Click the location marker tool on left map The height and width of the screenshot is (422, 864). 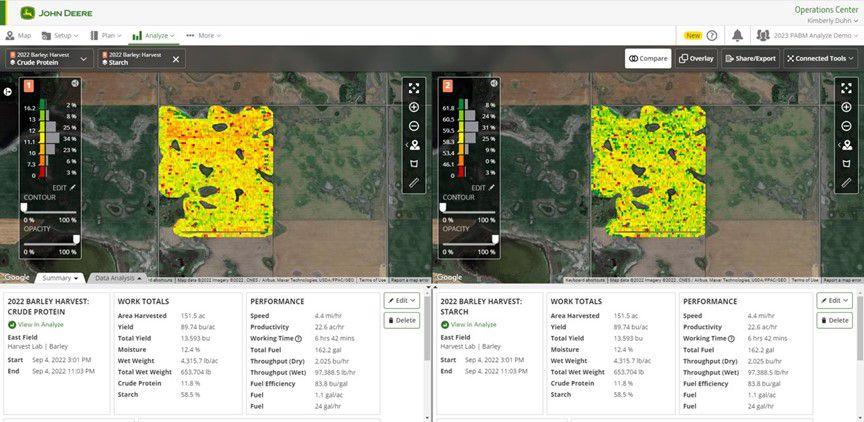pos(414,145)
